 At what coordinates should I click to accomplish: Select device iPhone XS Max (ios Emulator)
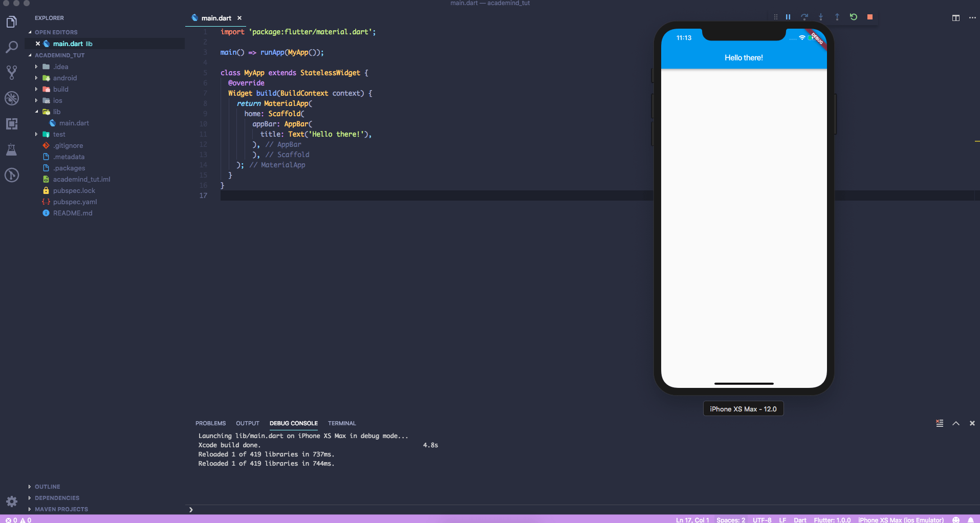coord(901,519)
